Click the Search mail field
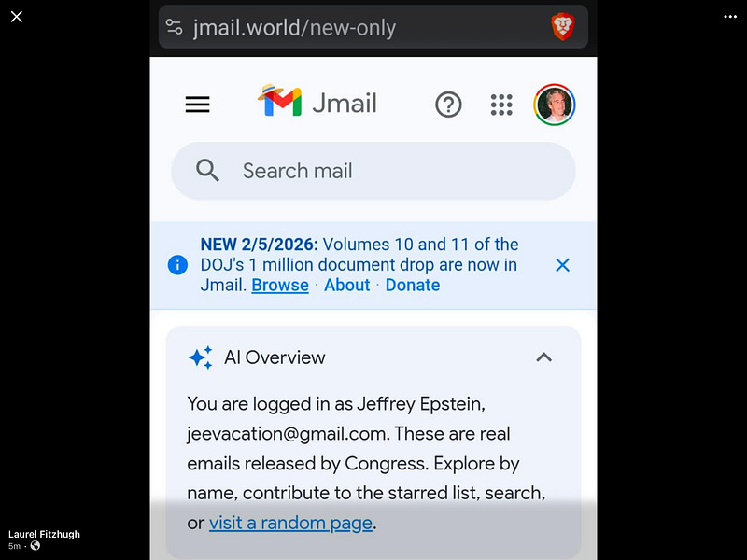747x560 pixels. [373, 171]
